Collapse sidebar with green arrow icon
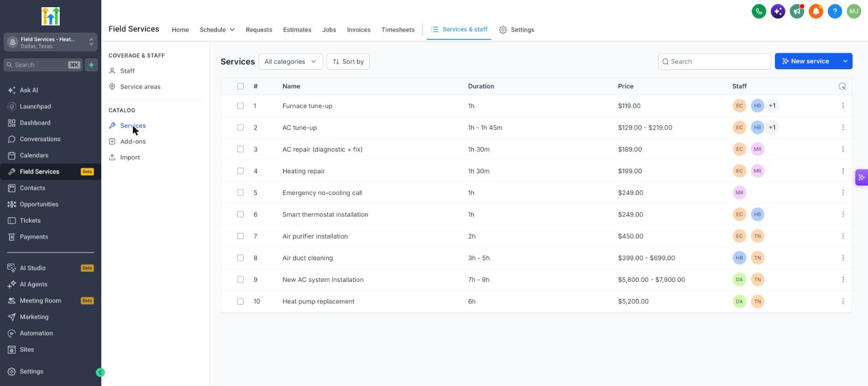This screenshot has height=386, width=868. 100,373
